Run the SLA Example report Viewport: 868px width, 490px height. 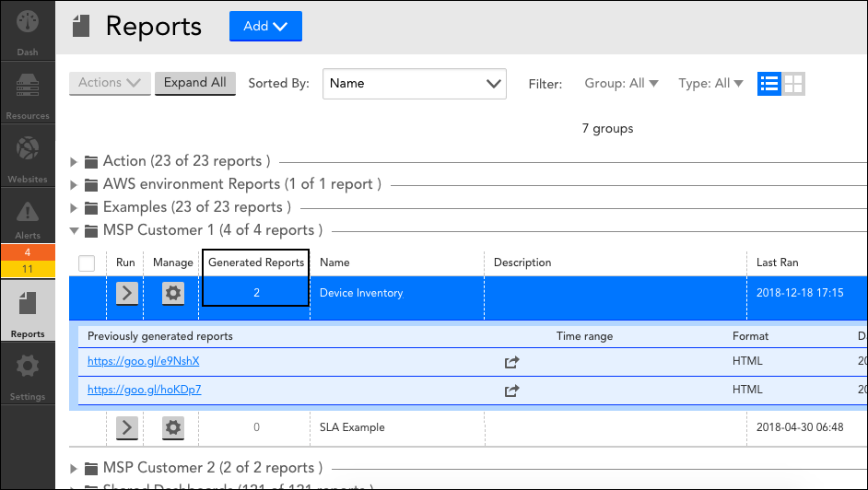point(127,427)
